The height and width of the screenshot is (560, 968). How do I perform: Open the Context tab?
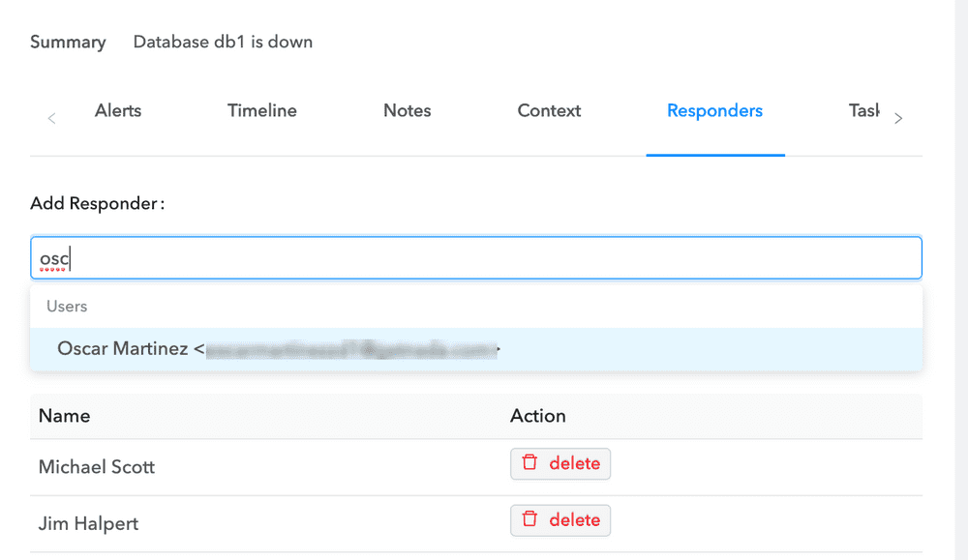coord(549,110)
